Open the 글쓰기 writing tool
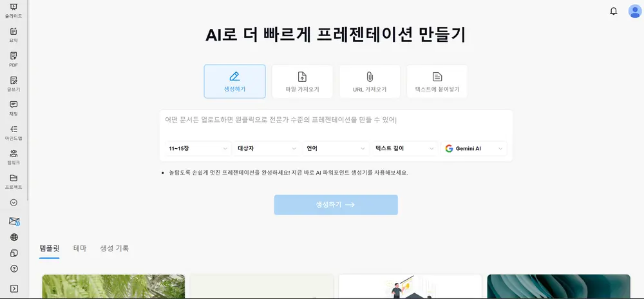The width and height of the screenshot is (644, 299). click(x=14, y=83)
